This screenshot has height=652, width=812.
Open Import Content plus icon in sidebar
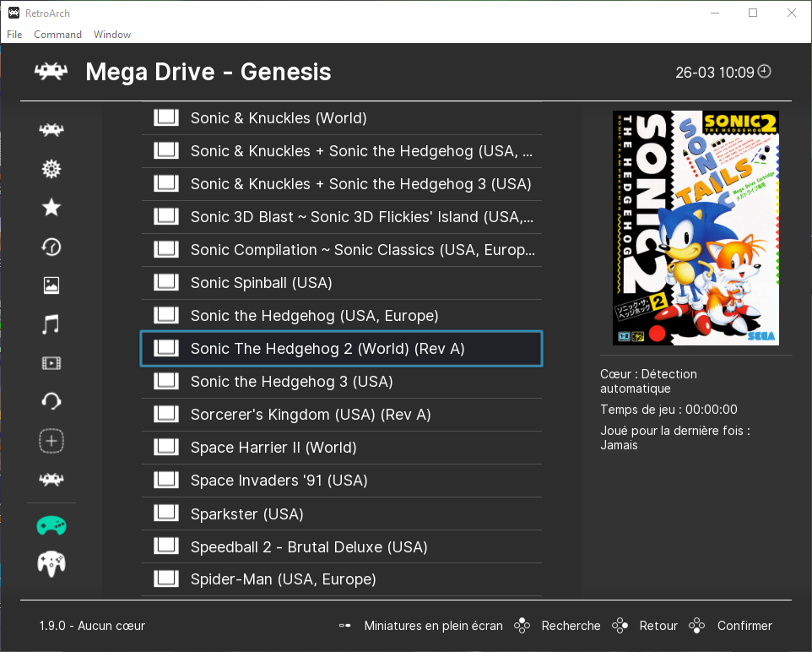51,441
